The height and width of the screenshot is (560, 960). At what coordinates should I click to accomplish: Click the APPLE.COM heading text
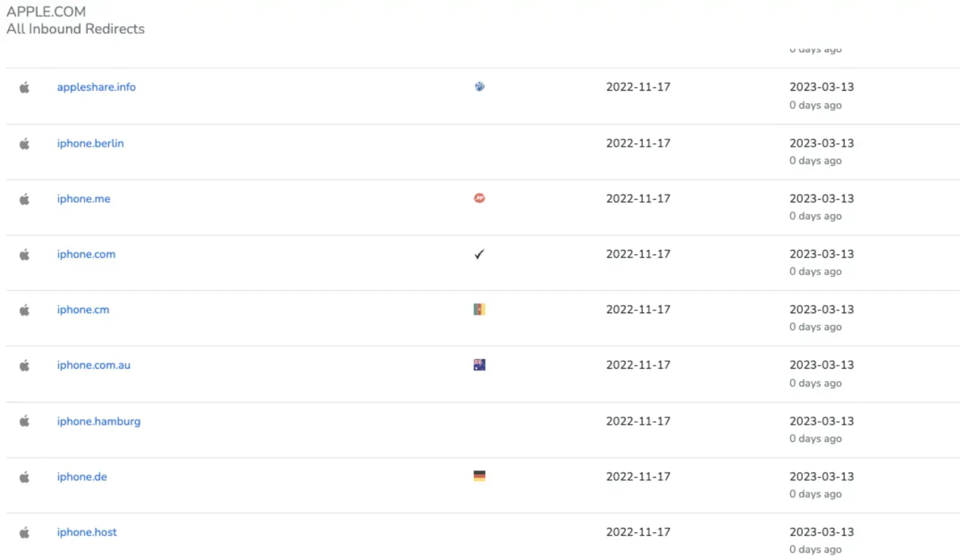pyautogui.click(x=46, y=12)
